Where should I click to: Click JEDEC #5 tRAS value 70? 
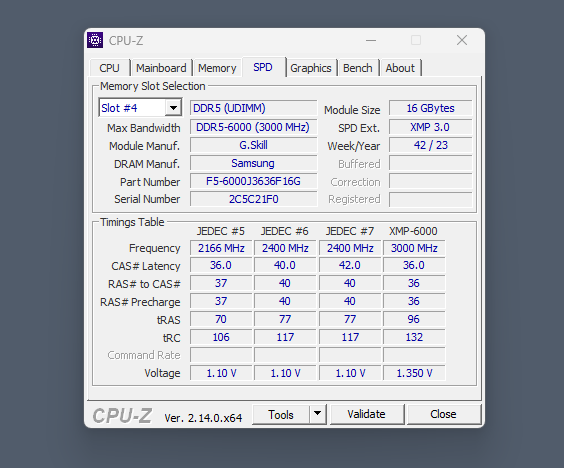(x=221, y=319)
